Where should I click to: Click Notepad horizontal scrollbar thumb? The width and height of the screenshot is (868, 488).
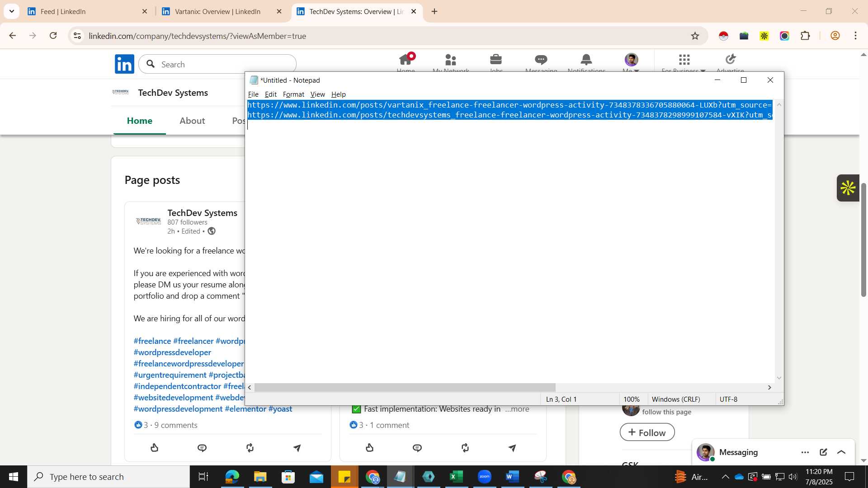pos(405,387)
